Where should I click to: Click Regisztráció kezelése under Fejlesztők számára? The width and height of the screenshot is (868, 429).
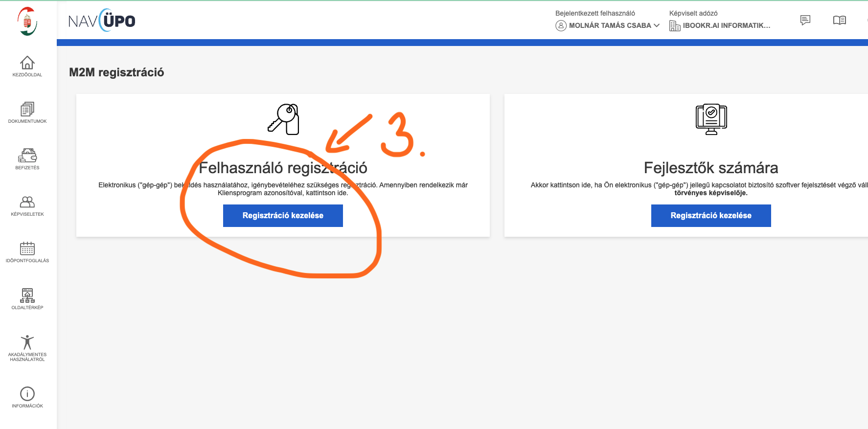(710, 216)
